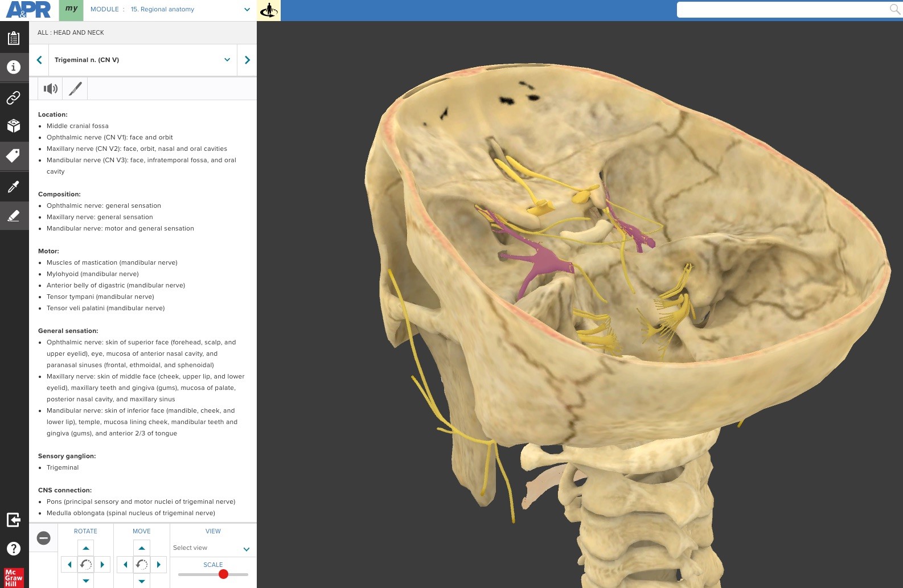Click the APR logo
The image size is (903, 588).
(x=28, y=10)
